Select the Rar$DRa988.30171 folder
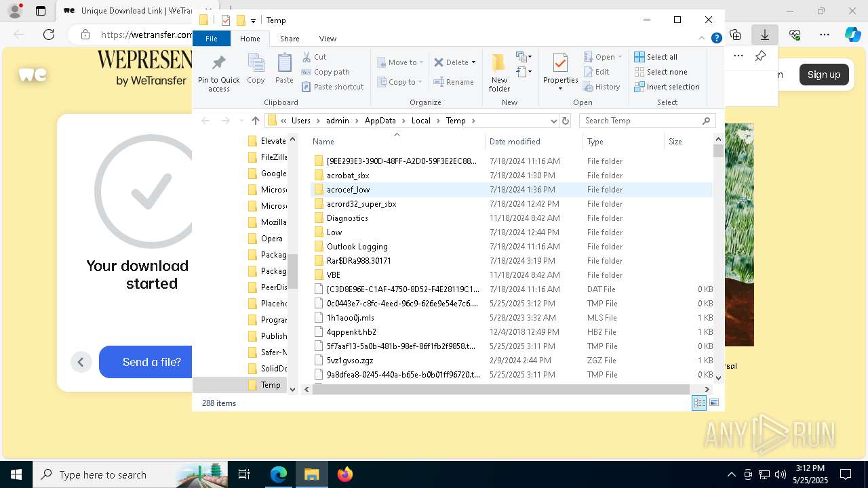868x488 pixels. (359, 261)
